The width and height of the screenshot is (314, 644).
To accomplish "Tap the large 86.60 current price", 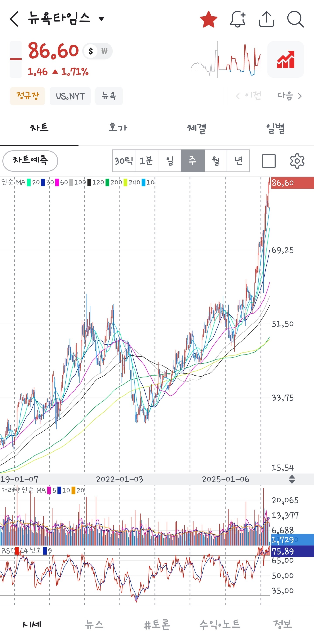I will 53,51.
